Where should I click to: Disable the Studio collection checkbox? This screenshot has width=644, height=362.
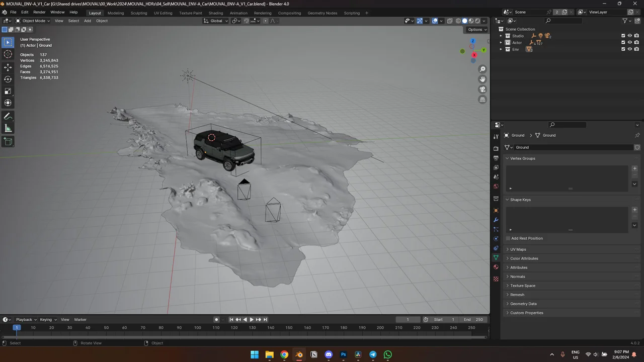pyautogui.click(x=623, y=36)
